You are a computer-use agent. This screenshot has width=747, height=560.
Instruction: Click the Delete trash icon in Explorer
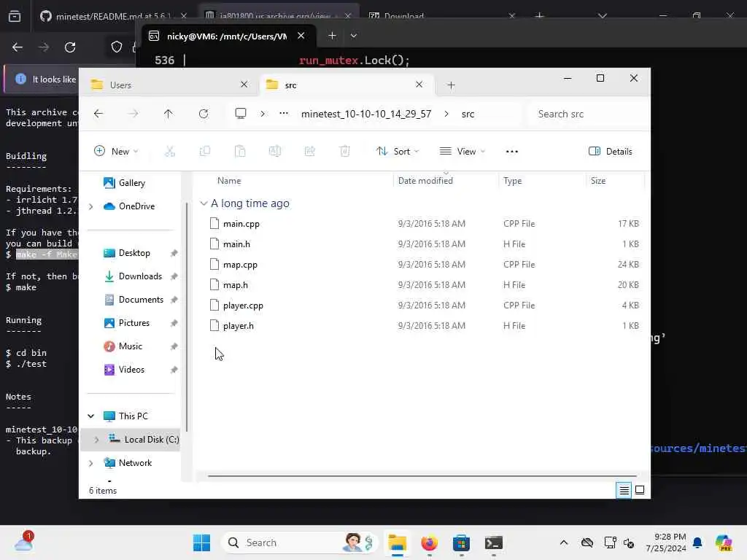coord(345,152)
